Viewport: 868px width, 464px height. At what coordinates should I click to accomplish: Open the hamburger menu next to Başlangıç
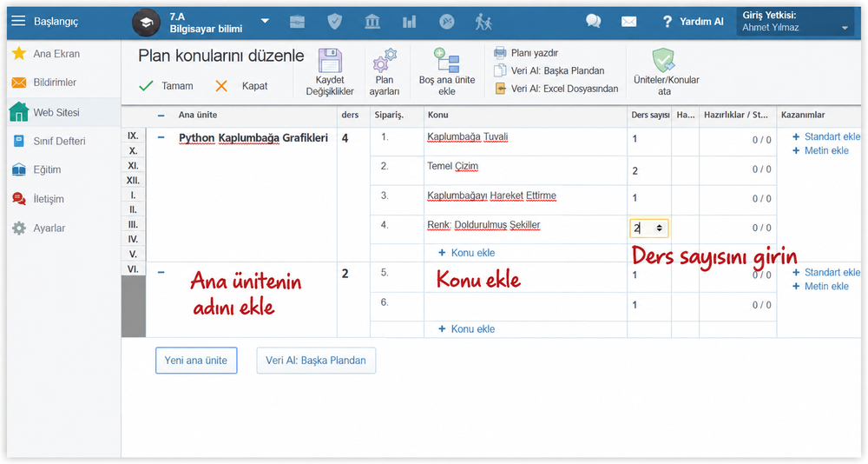click(x=18, y=21)
